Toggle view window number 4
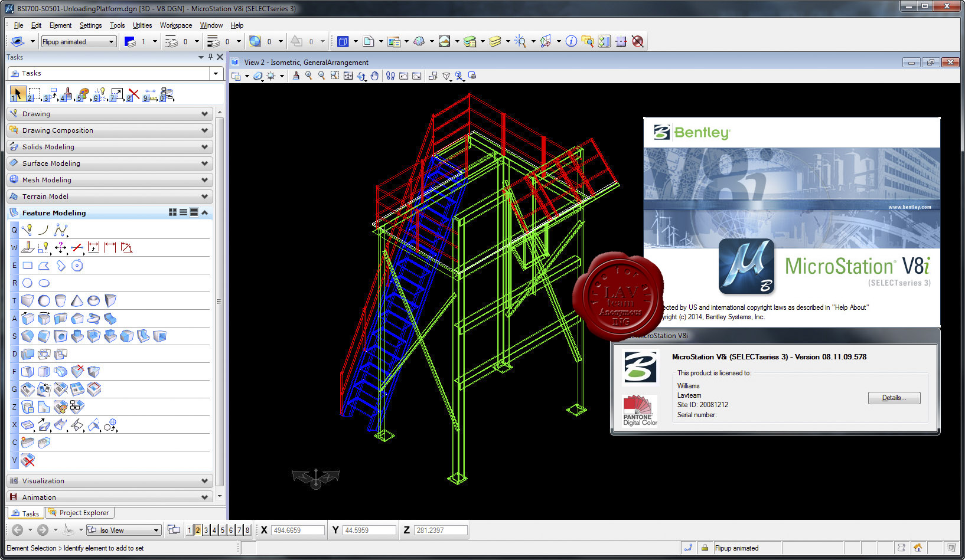 (x=214, y=530)
